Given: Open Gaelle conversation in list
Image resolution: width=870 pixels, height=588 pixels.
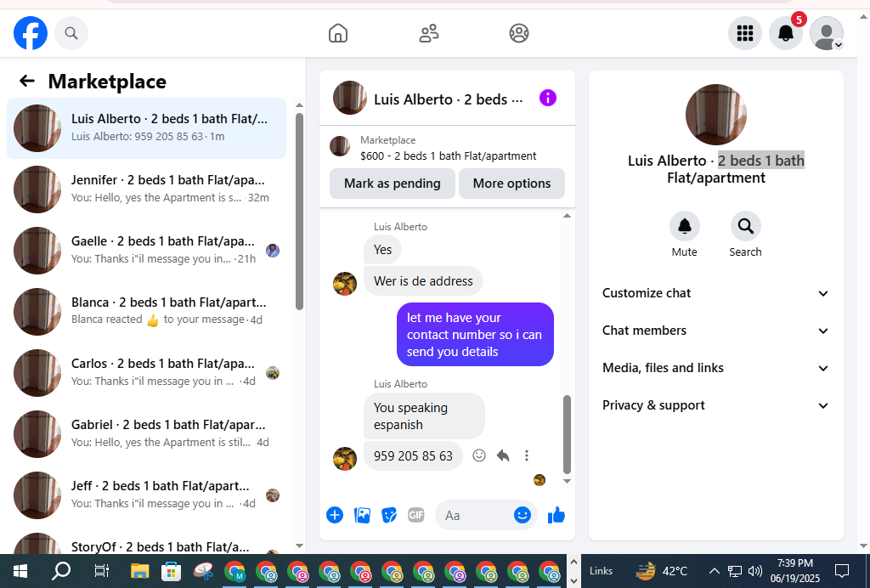Looking at the screenshot, I should click(x=146, y=250).
